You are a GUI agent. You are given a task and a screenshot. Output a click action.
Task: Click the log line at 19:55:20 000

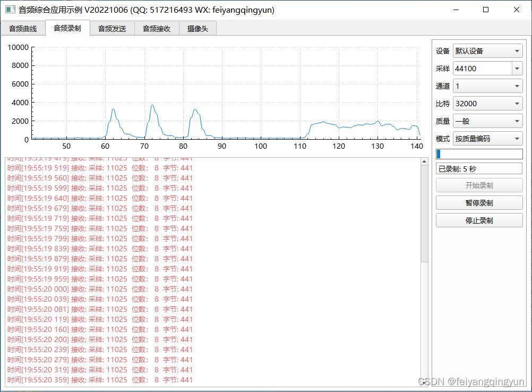click(x=100, y=289)
